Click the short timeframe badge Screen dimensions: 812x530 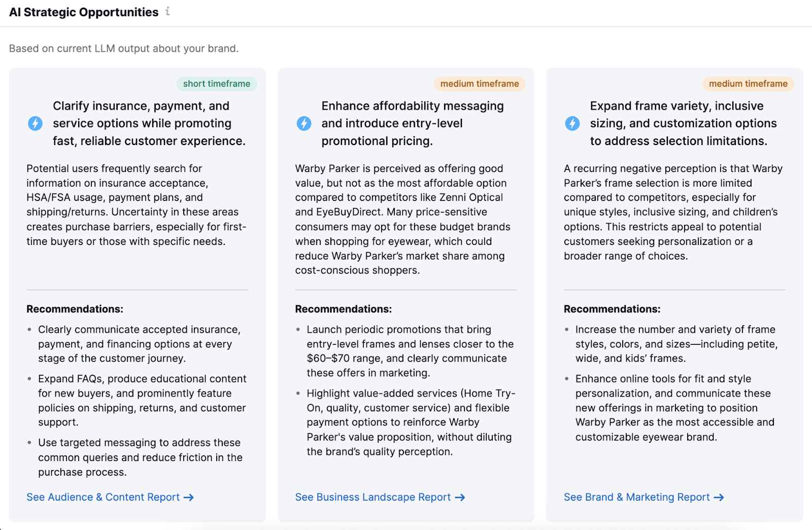[216, 84]
